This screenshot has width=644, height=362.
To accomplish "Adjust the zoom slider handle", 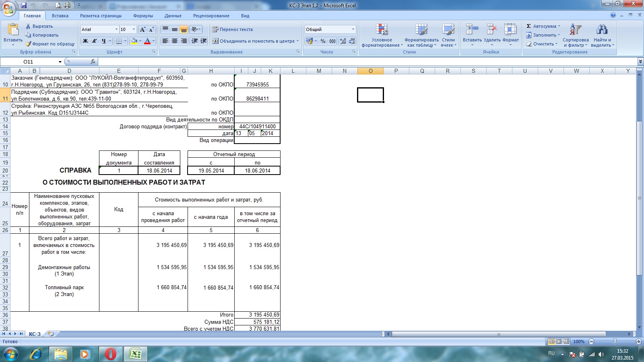I will pyautogui.click(x=615, y=341).
